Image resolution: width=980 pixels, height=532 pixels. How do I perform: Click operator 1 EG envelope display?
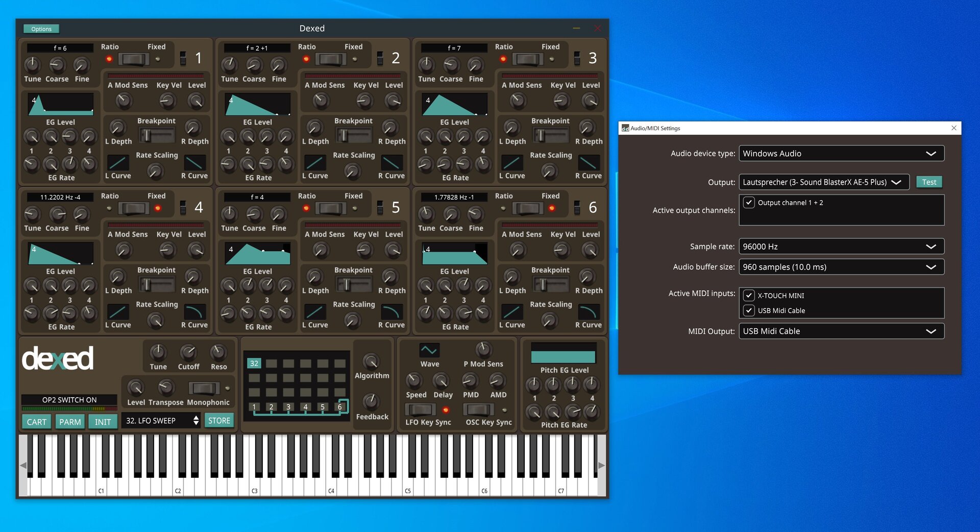pos(61,104)
